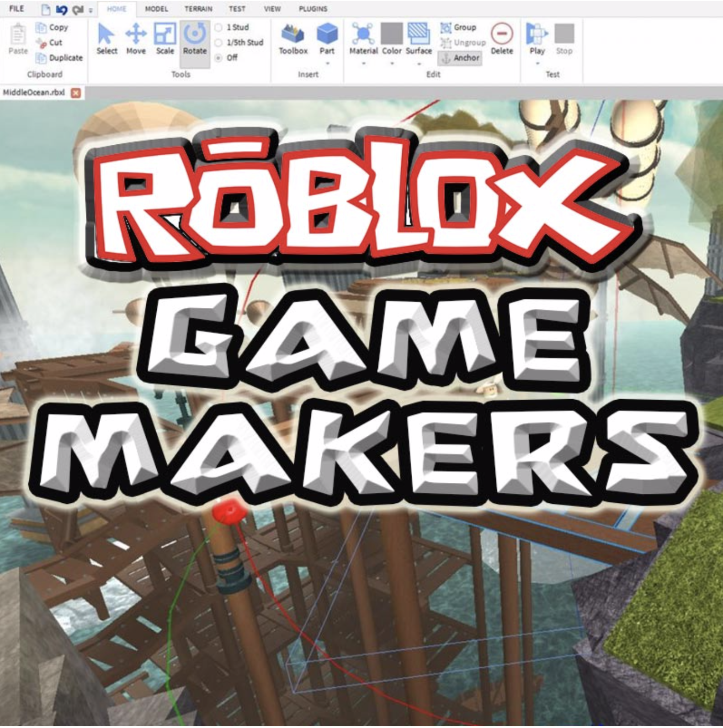The width and height of the screenshot is (723, 728).
Task: Set rotation snap to 1 Stud
Action: [x=232, y=27]
